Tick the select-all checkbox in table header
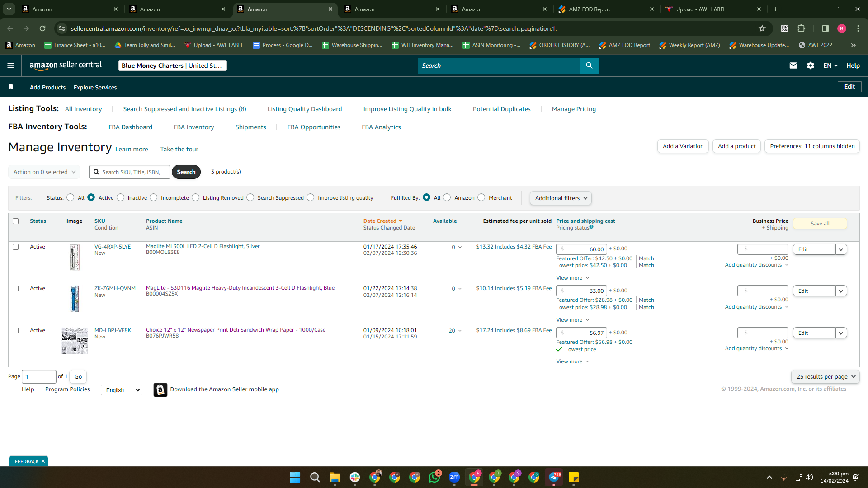 [16, 221]
